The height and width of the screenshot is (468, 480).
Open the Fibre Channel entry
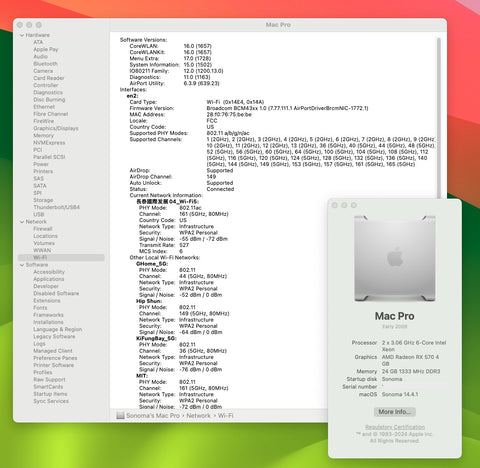51,114
